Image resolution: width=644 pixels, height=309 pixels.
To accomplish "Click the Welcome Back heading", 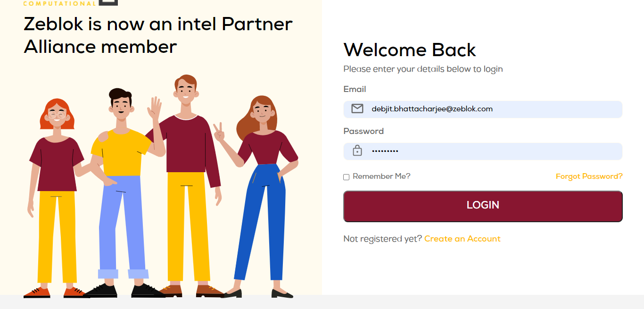I will (x=410, y=50).
